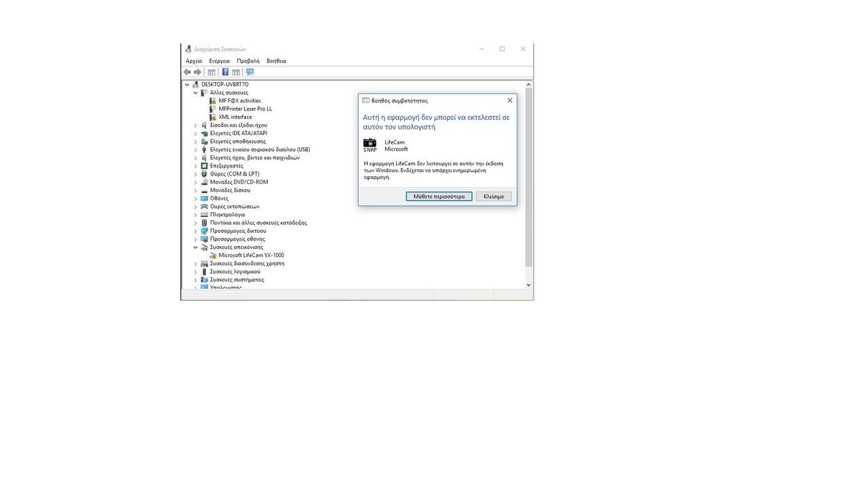This screenshot has width=868, height=488.
Task: Click the device tree vertical scrollbar thumb
Action: click(529, 178)
